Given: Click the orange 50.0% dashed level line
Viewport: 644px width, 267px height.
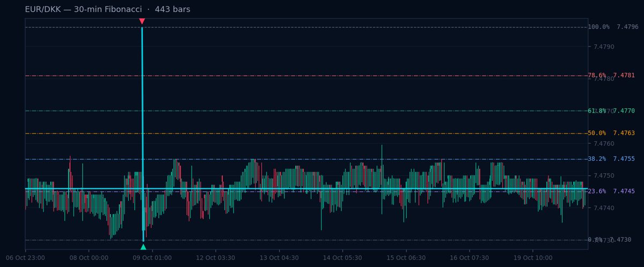Looking at the screenshot, I should pos(306,133).
